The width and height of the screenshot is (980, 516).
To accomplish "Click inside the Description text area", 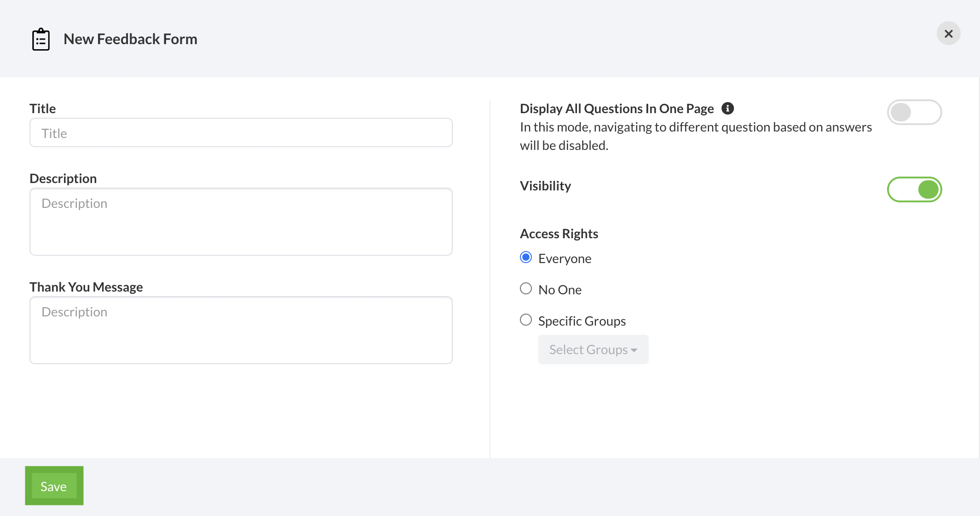I will click(241, 222).
